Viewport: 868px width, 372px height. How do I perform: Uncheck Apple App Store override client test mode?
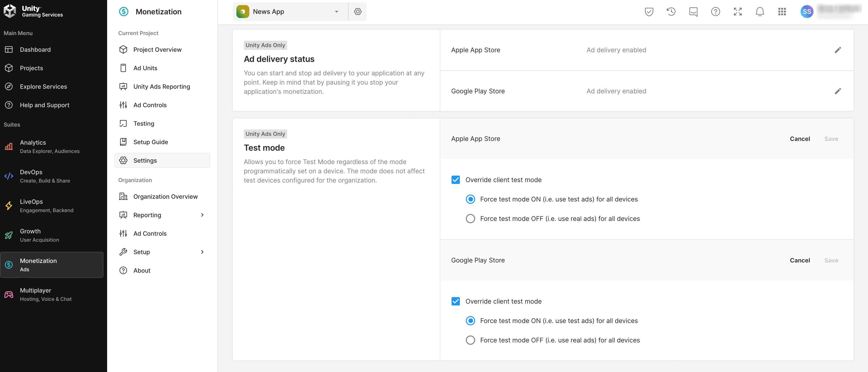tap(455, 180)
